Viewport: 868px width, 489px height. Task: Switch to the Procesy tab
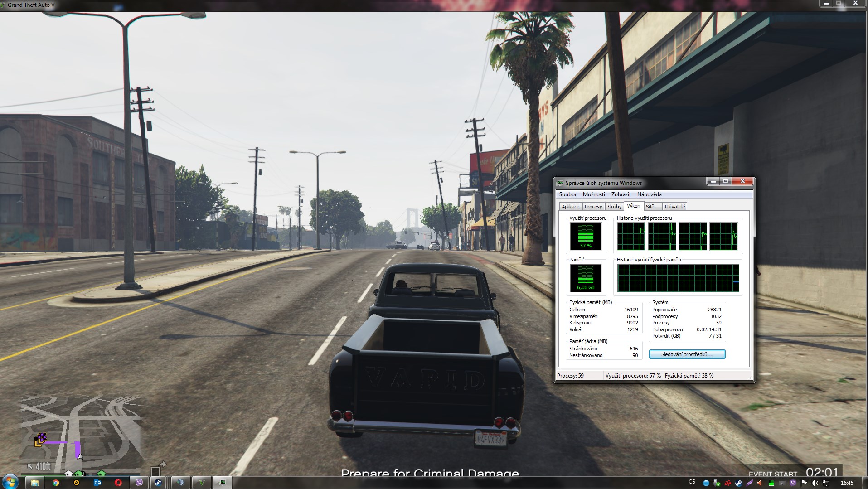click(593, 207)
